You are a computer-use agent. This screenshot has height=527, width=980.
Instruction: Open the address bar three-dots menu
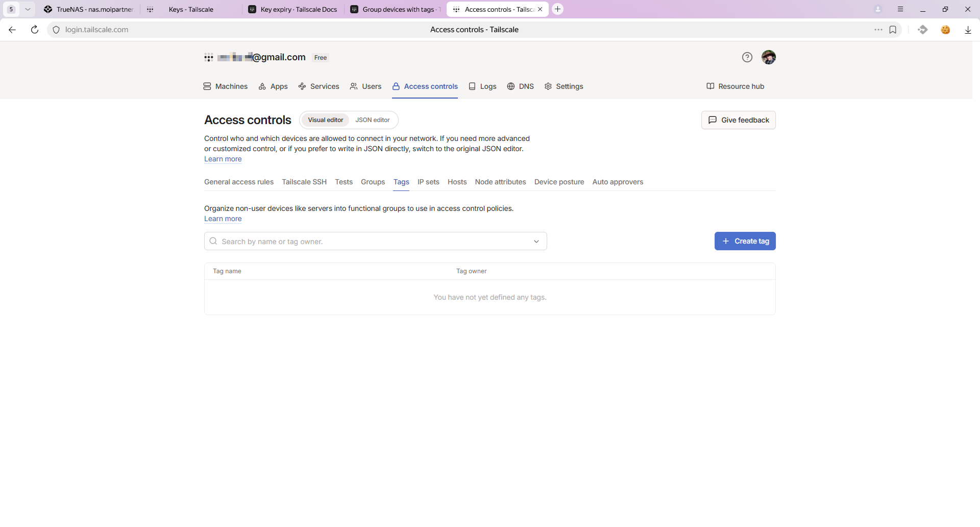878,30
